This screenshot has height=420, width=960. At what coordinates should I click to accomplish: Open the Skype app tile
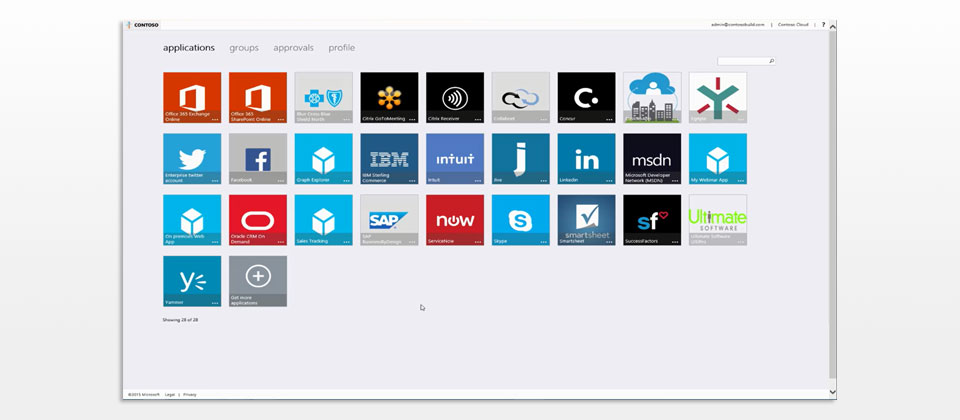tap(521, 220)
